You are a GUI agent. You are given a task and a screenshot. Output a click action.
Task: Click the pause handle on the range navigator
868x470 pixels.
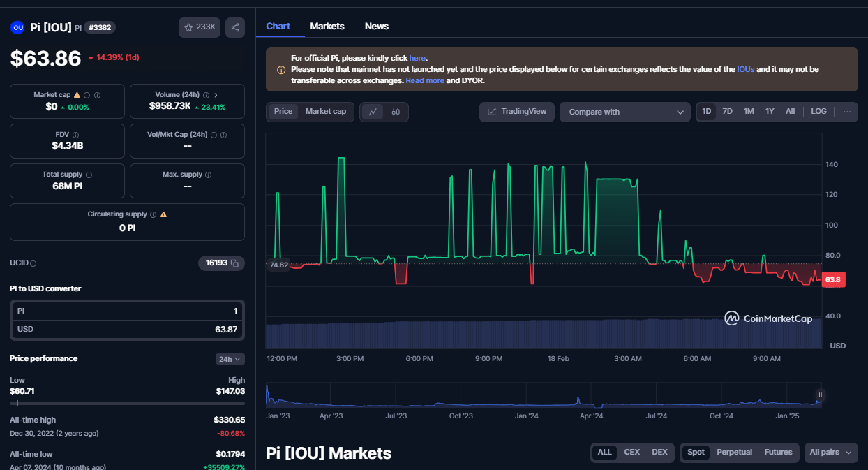point(821,395)
